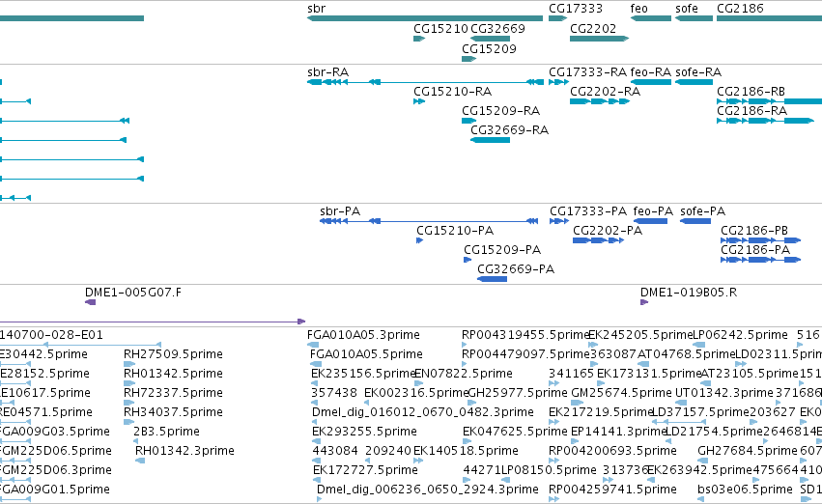Open the CG17333-PA protein label
Image resolution: width=822 pixels, height=504 pixels.
(x=588, y=211)
